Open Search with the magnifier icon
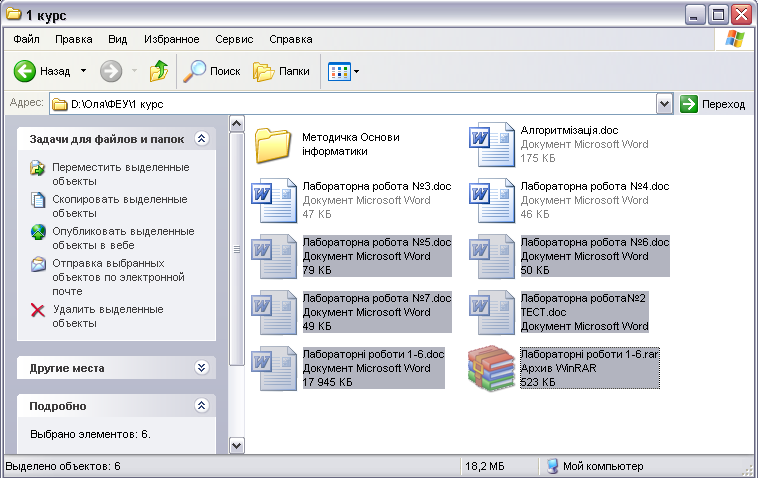Image resolution: width=758 pixels, height=478 pixels. pyautogui.click(x=194, y=72)
